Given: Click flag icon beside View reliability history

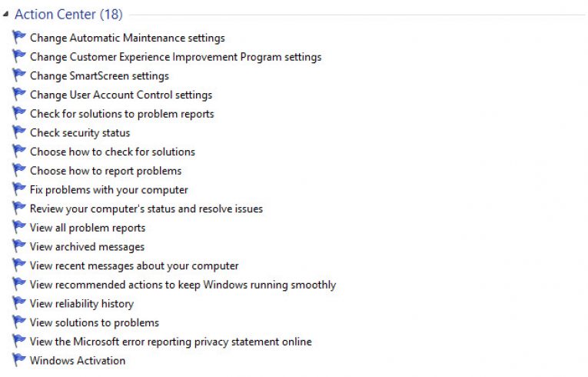Looking at the screenshot, I should [x=18, y=303].
